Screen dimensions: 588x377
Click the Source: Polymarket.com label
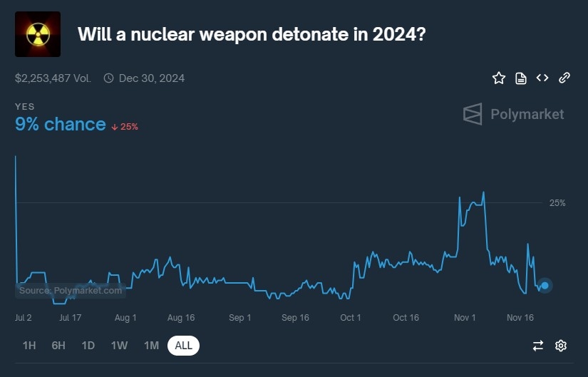click(71, 290)
